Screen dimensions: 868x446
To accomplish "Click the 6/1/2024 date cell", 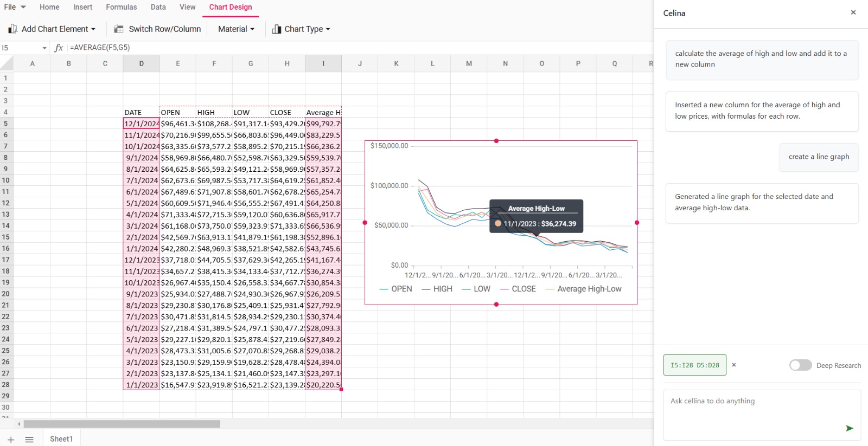I will coord(141,192).
